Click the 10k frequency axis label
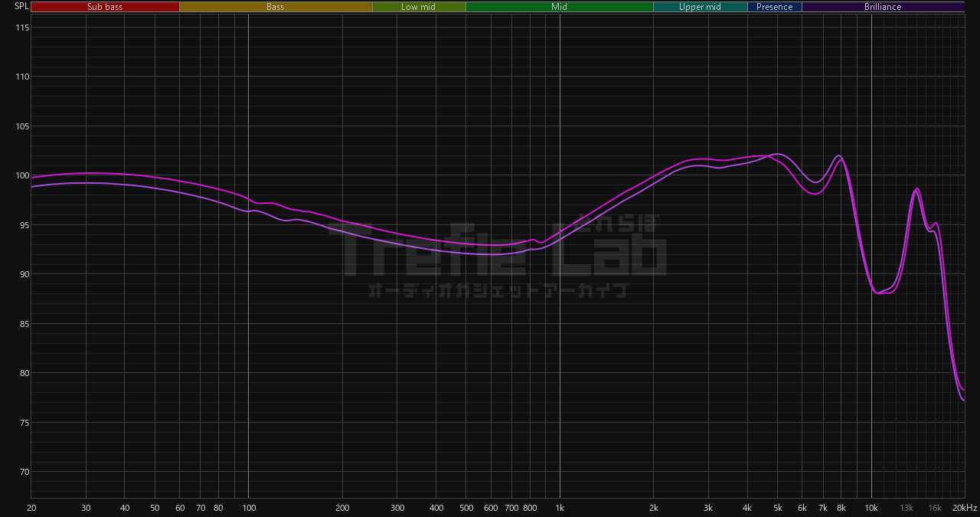The image size is (980, 517). pyautogui.click(x=871, y=508)
